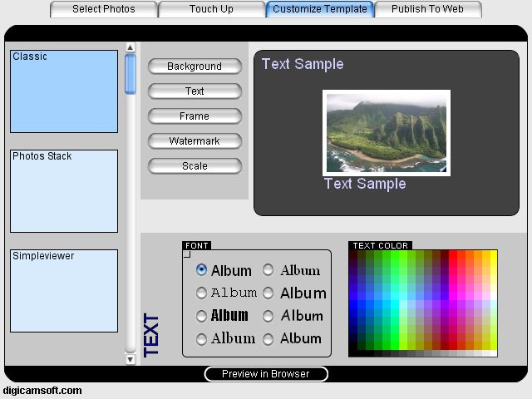Click the template list scroll-up arrow
The image size is (532, 399).
coord(131,47)
